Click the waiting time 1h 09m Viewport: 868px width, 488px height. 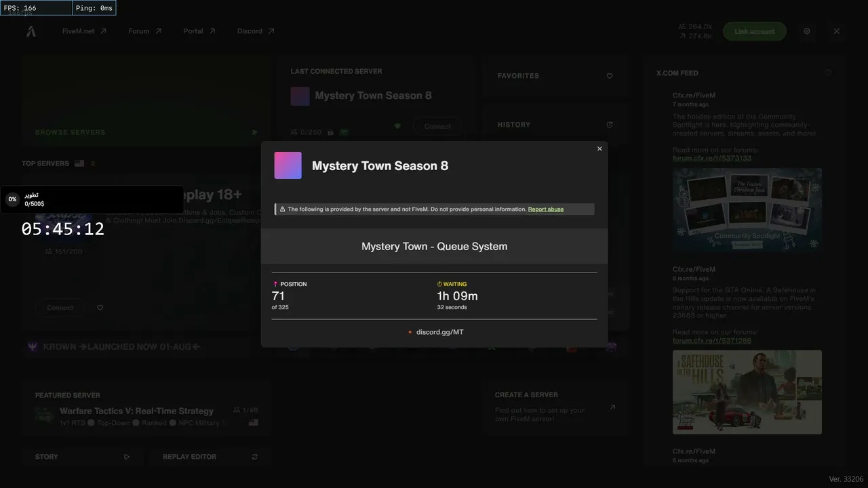[457, 296]
